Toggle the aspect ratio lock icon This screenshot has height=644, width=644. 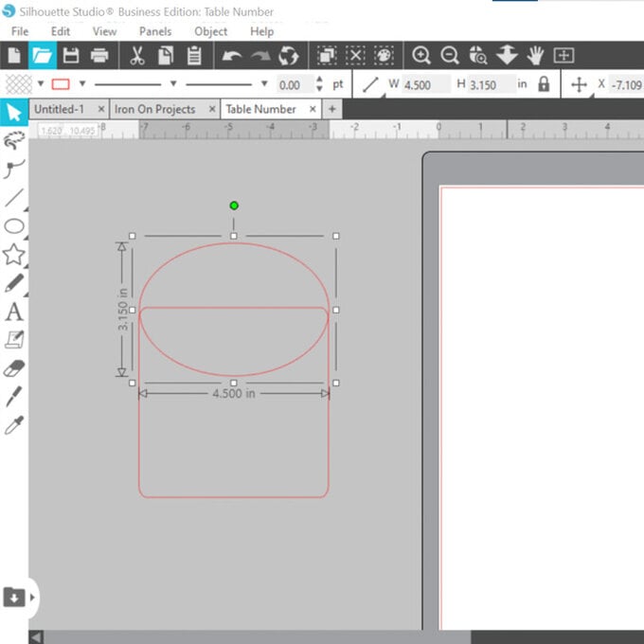tap(544, 84)
